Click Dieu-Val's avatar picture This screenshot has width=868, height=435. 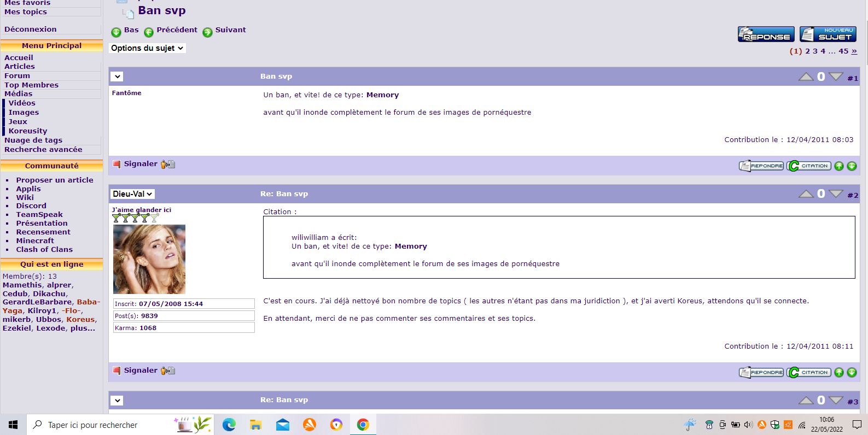[x=149, y=259]
